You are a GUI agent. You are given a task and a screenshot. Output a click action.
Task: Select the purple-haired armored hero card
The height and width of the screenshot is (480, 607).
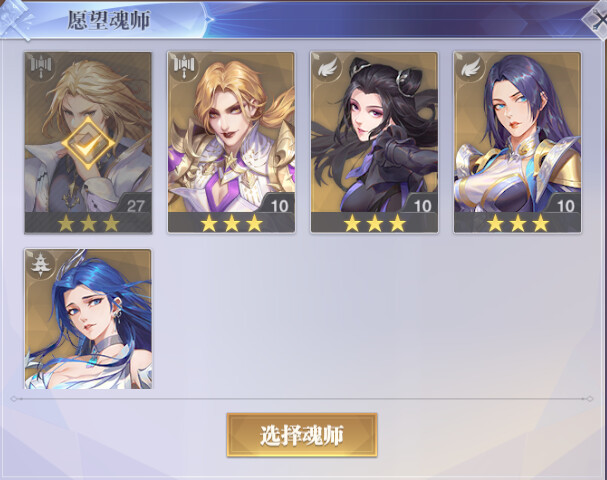click(x=518, y=142)
